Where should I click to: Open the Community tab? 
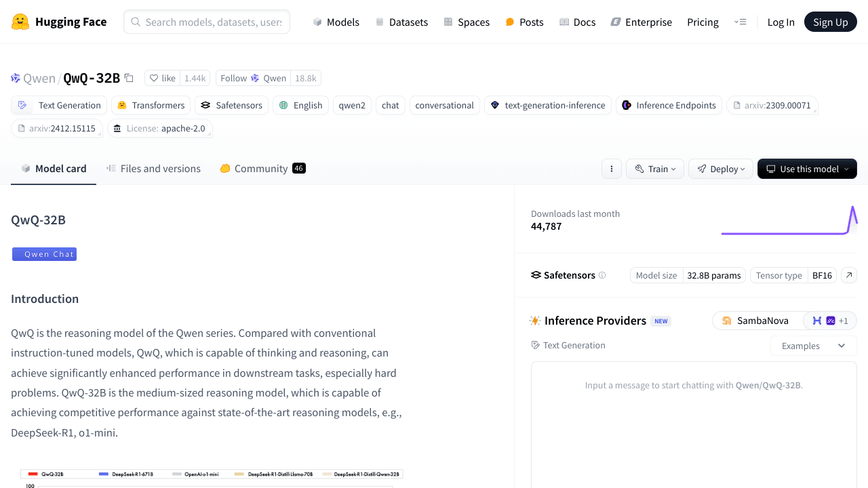pos(262,169)
